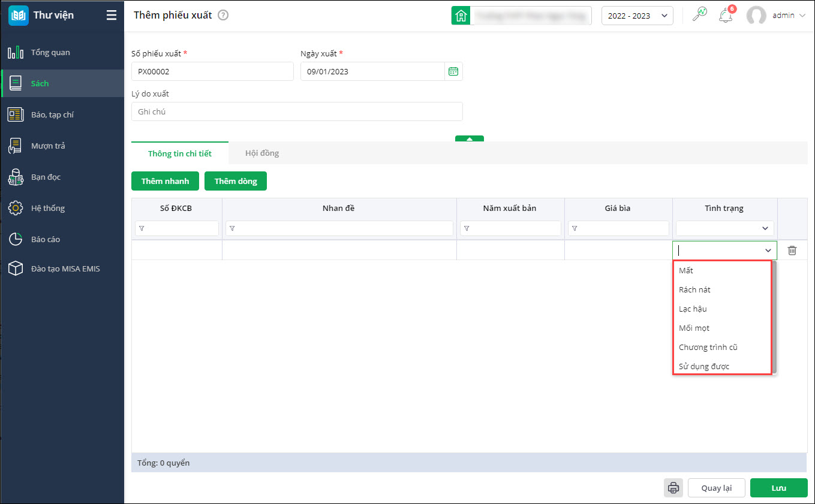Click the printer icon button

click(673, 488)
